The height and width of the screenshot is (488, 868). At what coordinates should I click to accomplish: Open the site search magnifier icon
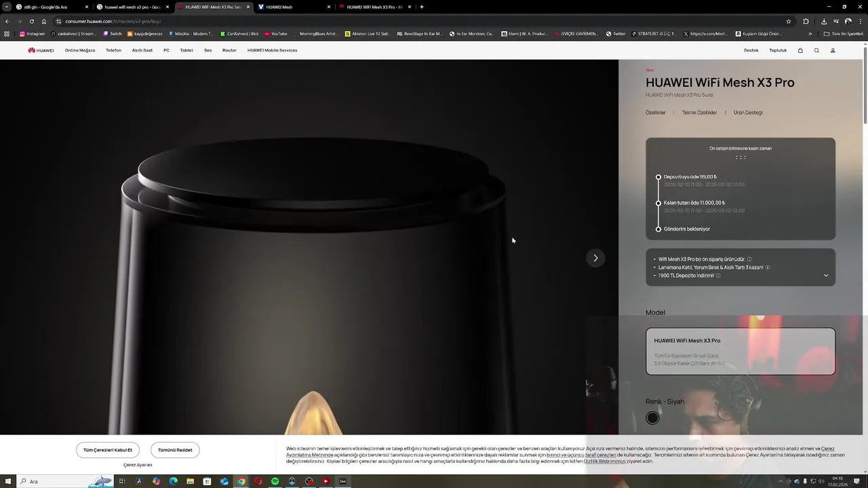[x=816, y=50]
